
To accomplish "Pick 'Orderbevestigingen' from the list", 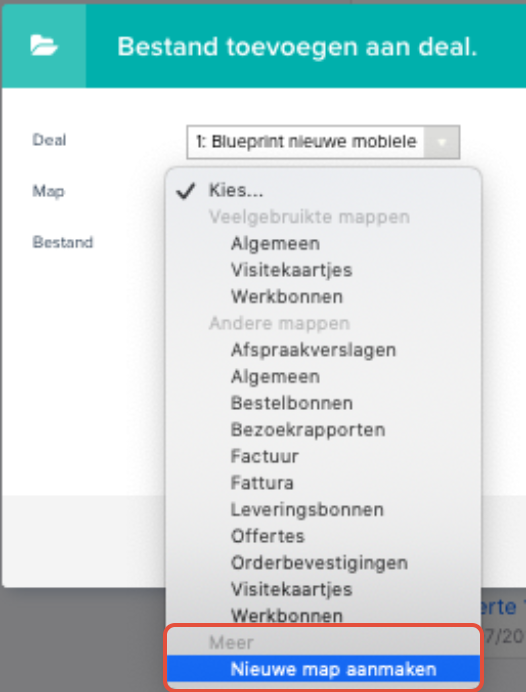I will [x=323, y=563].
